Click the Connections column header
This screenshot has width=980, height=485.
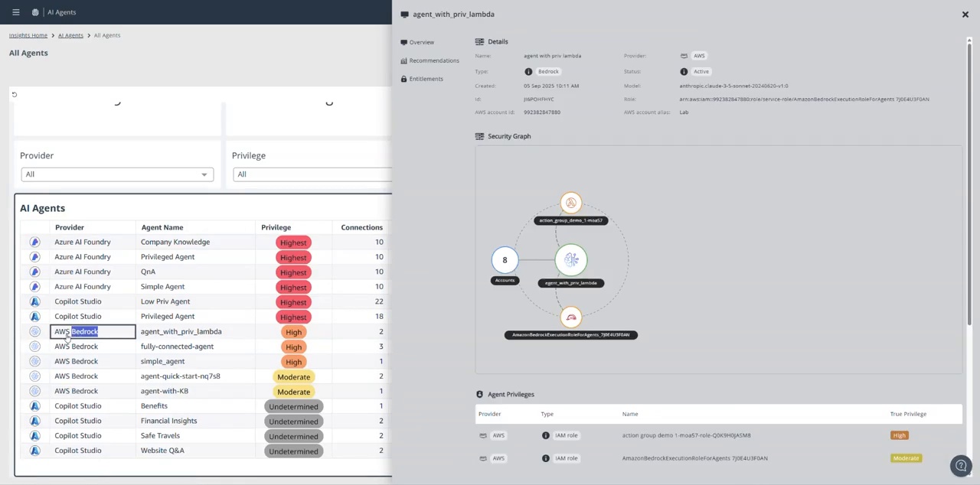click(x=361, y=227)
